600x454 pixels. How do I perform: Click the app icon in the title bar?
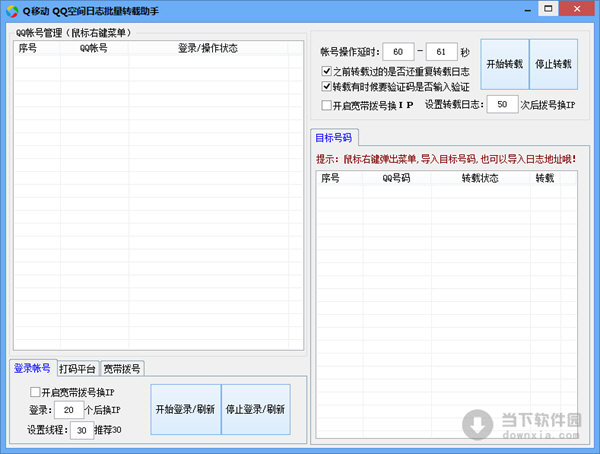click(12, 9)
